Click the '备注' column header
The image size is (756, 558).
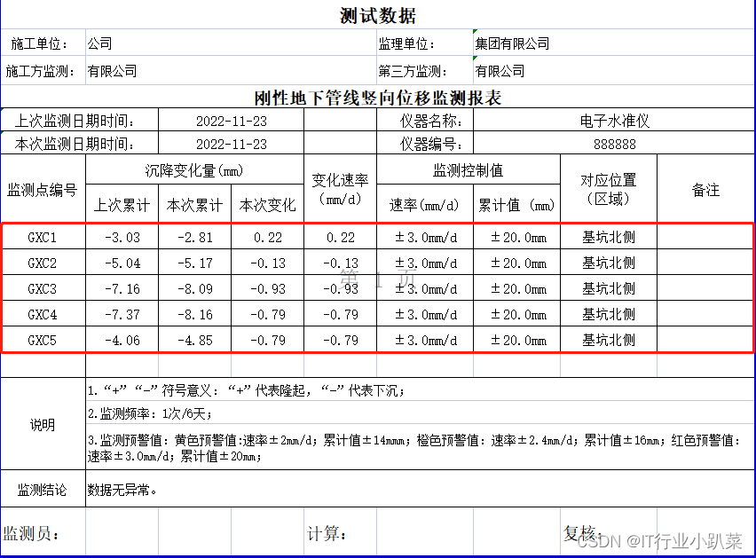point(705,189)
